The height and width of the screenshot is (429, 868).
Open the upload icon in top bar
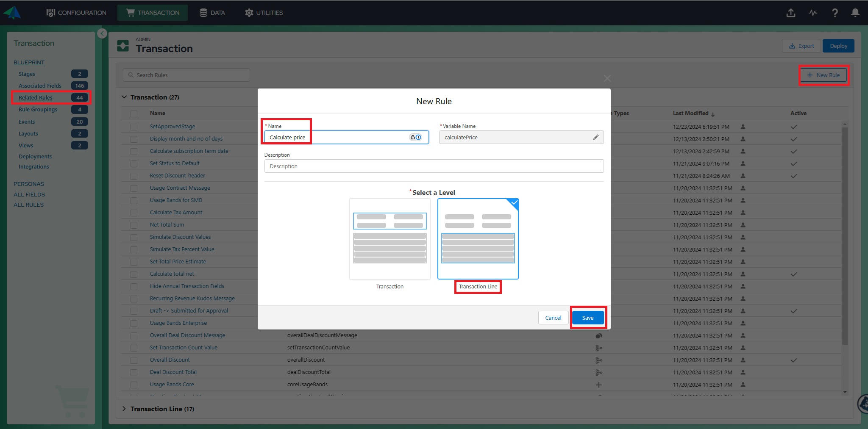coord(791,13)
